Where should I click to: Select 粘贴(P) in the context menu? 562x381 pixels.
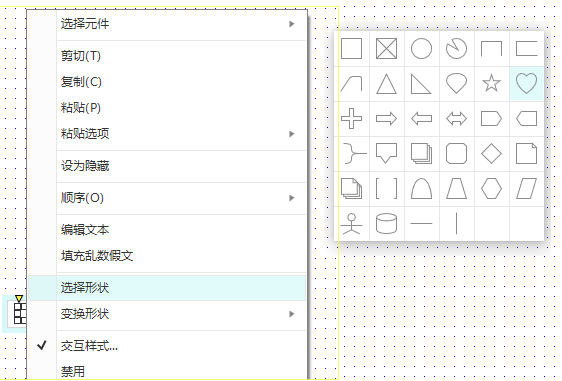[167, 108]
